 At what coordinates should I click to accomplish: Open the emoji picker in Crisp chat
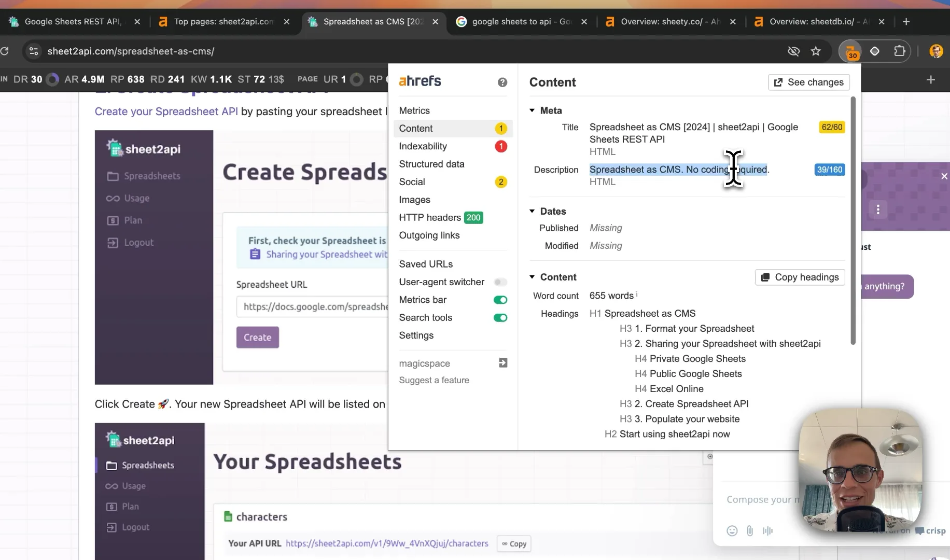click(732, 530)
